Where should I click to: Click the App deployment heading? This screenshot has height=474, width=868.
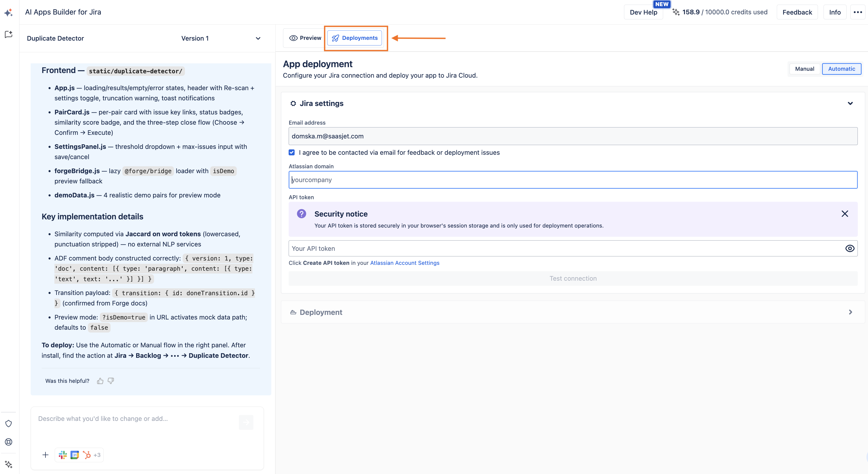(x=318, y=64)
